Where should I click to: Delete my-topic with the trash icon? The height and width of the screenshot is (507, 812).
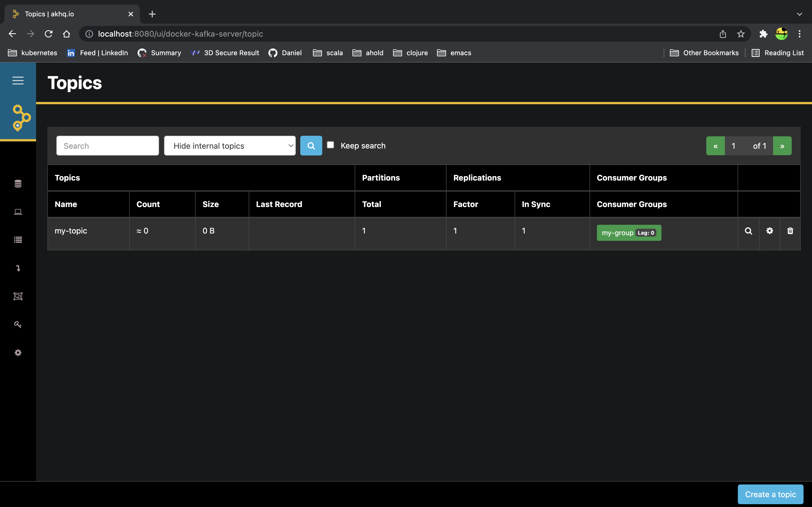pos(790,231)
